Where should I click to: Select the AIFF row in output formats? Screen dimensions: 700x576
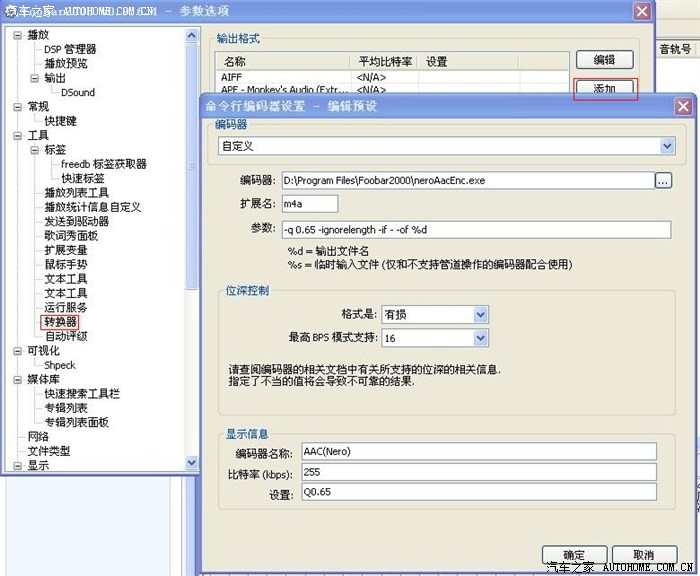click(392, 77)
